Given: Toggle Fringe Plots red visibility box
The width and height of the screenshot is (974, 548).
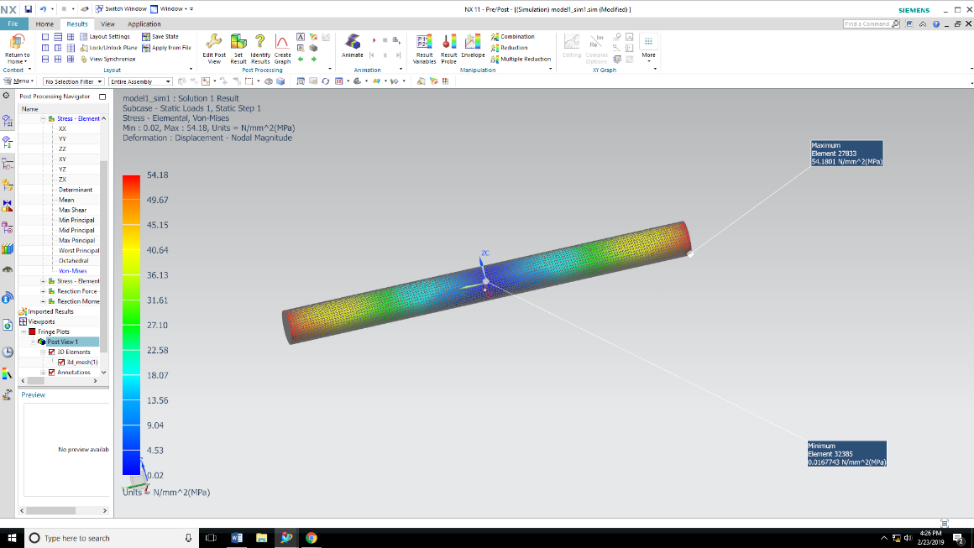Looking at the screenshot, I should [x=32, y=332].
